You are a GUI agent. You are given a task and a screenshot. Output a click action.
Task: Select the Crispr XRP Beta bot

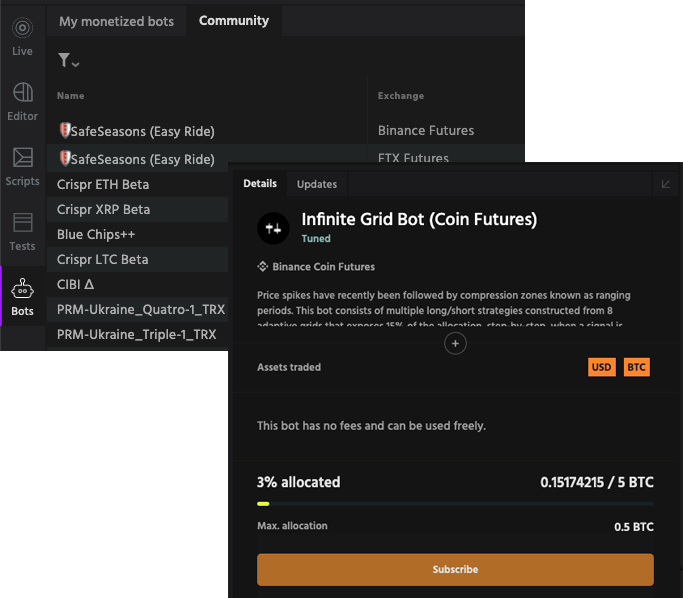(137, 209)
